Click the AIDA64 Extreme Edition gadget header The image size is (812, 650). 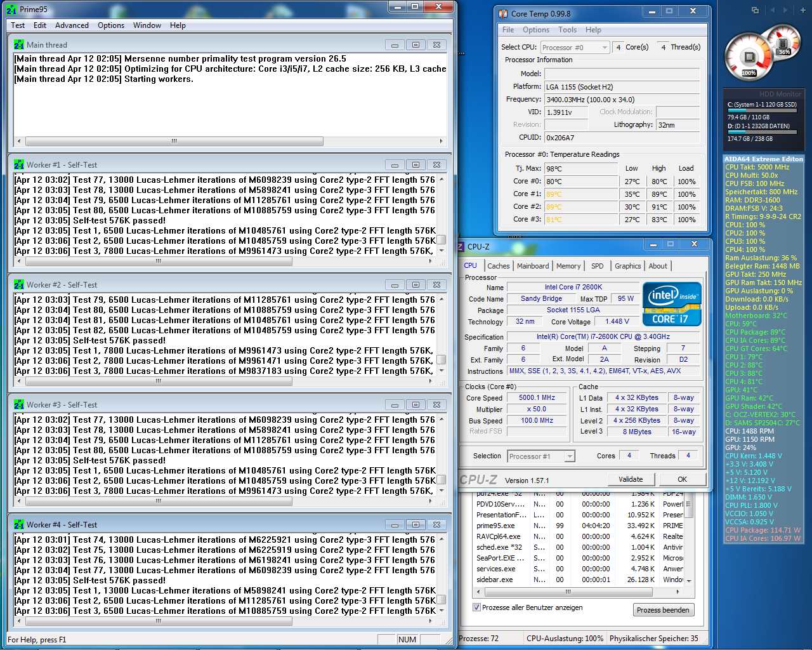tap(764, 159)
